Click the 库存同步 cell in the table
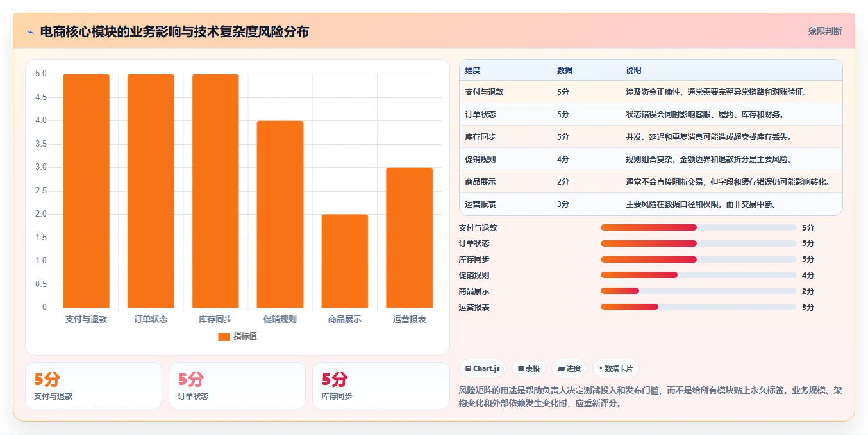 (481, 137)
